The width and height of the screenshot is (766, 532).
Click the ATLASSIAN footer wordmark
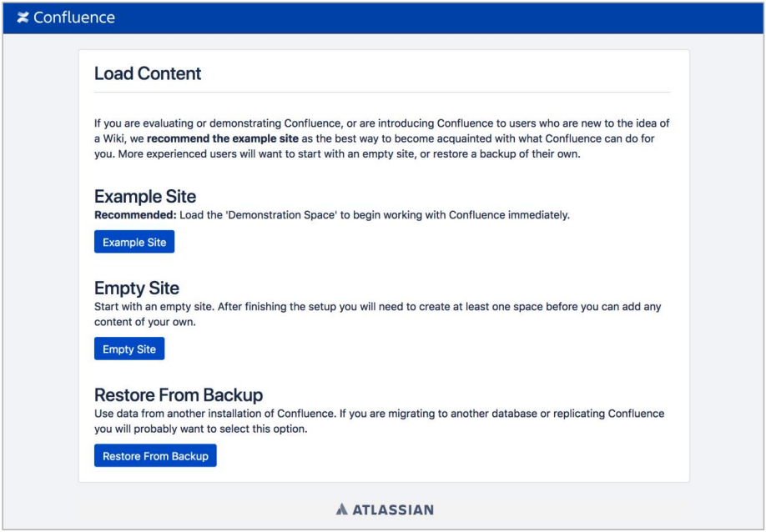[x=391, y=509]
